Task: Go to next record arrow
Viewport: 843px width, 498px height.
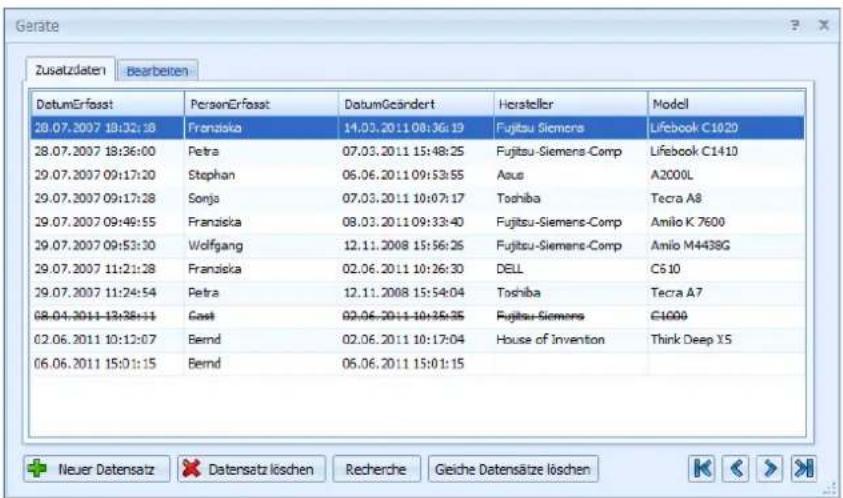Action: tap(769, 468)
